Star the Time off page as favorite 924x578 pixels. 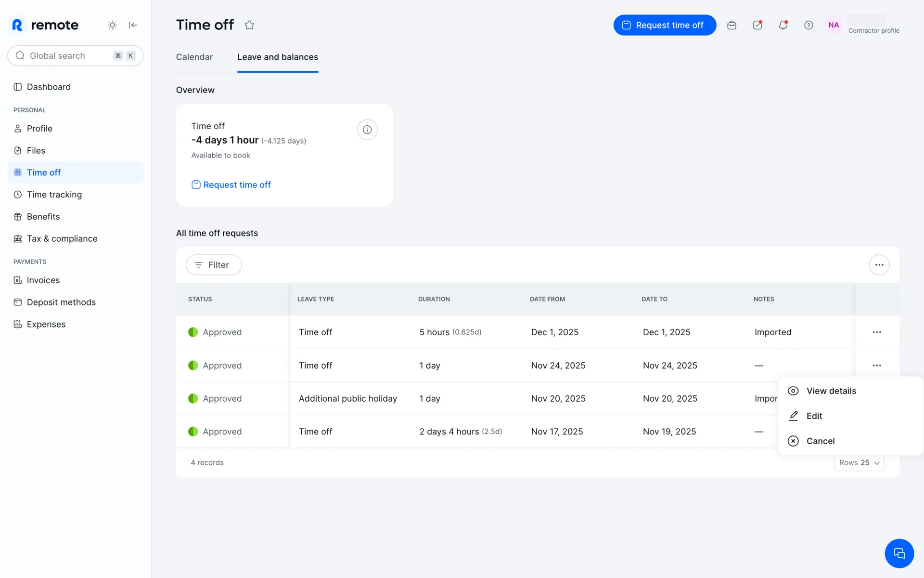pos(249,25)
